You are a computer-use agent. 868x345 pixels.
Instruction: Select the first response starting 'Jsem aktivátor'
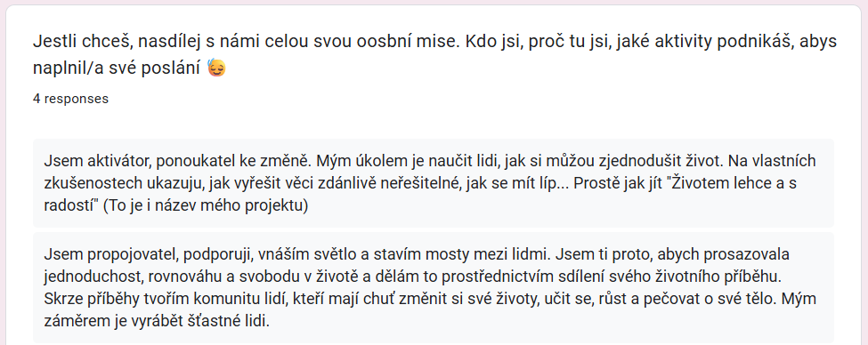(x=433, y=183)
